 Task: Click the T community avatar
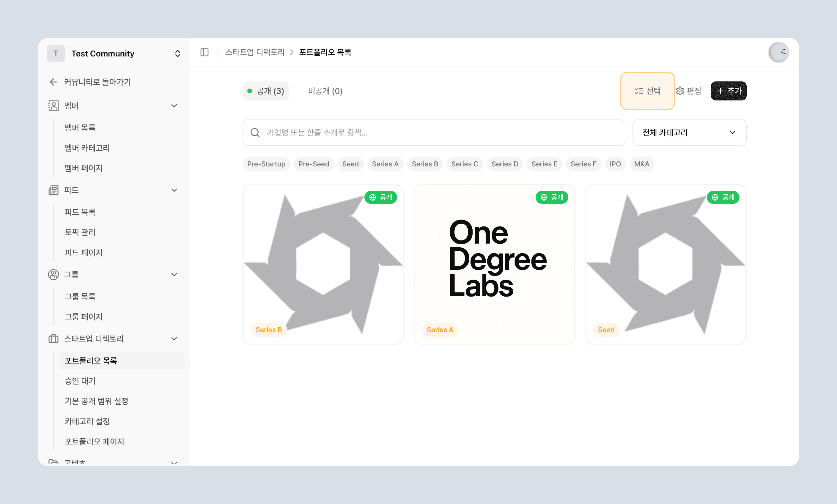pos(56,54)
